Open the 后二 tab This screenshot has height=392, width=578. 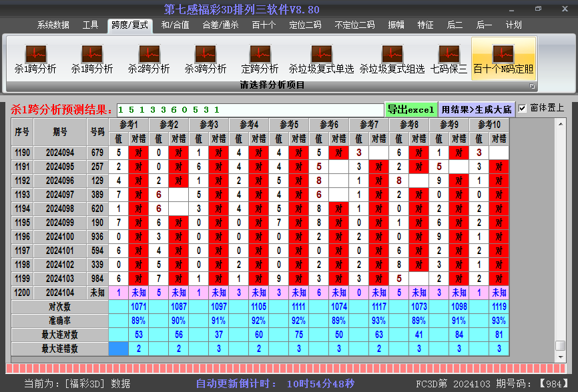[455, 25]
